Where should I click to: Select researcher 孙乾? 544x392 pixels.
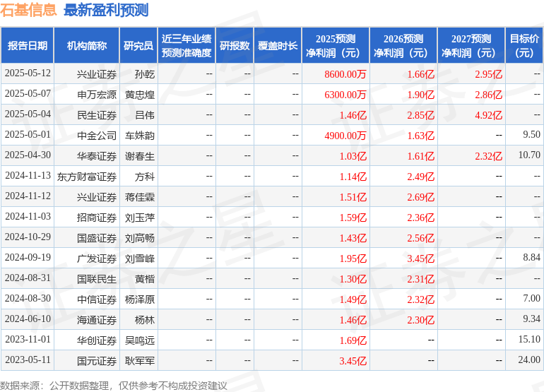point(145,74)
